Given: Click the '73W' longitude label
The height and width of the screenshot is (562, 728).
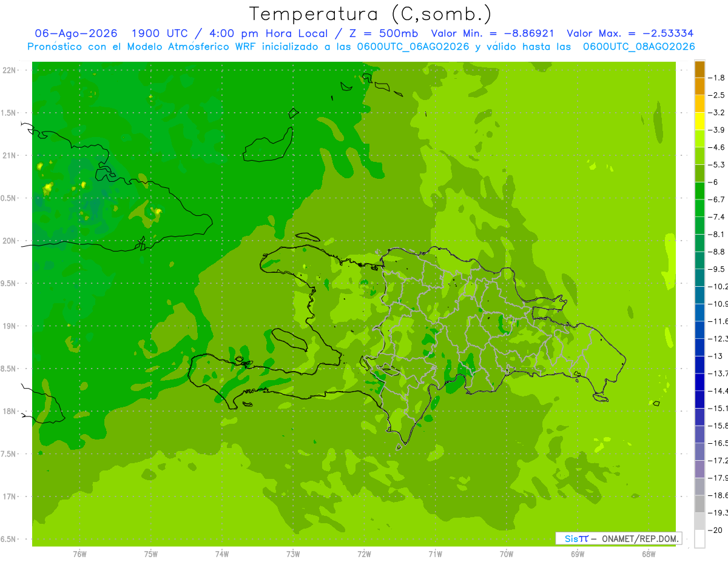Looking at the screenshot, I should pos(293,554).
